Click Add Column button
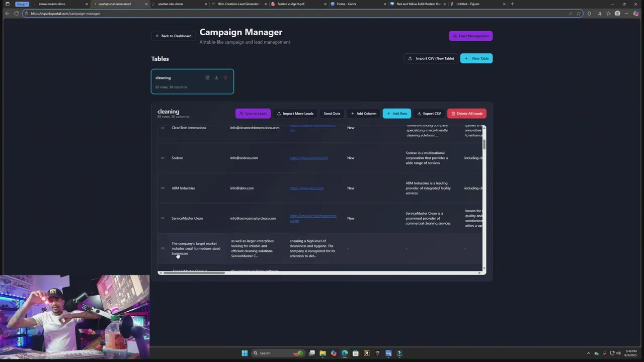This screenshot has width=644, height=362. point(363,114)
